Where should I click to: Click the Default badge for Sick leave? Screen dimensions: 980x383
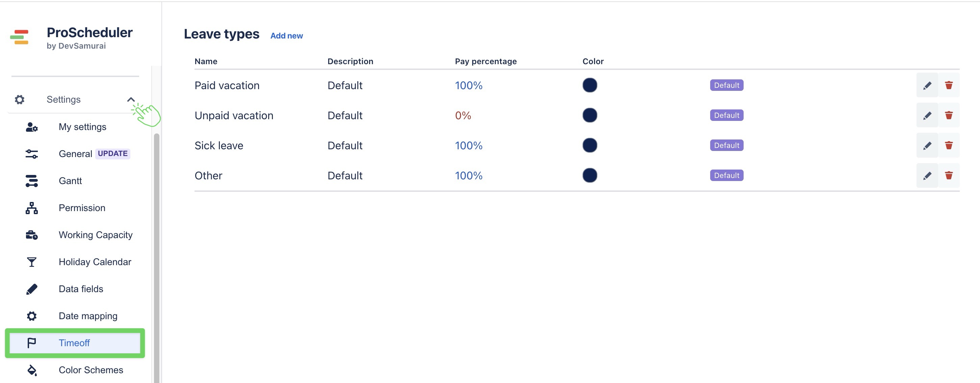click(727, 145)
